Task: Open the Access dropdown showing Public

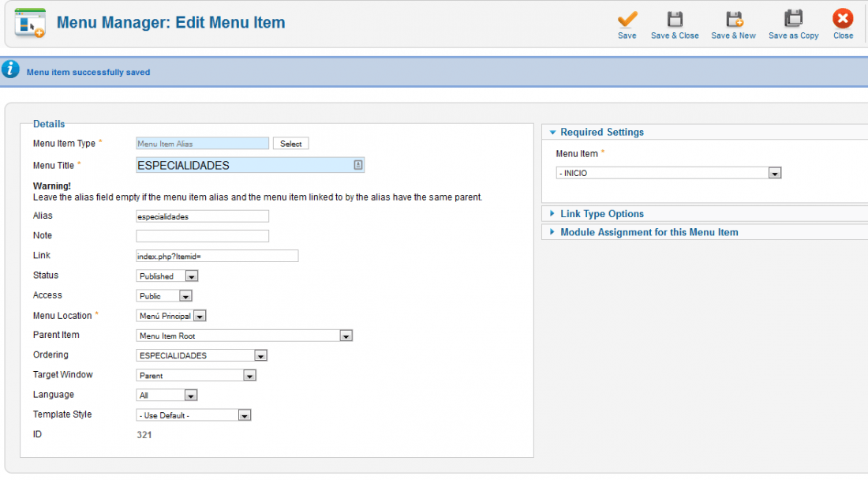Action: (x=164, y=295)
